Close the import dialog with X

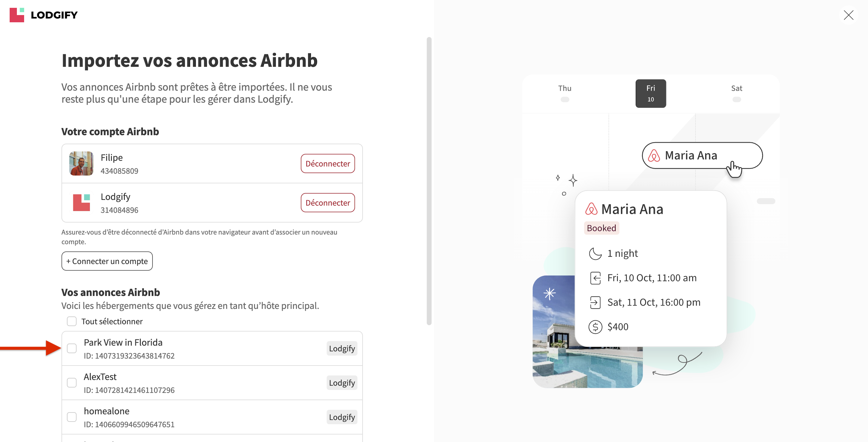pyautogui.click(x=848, y=15)
